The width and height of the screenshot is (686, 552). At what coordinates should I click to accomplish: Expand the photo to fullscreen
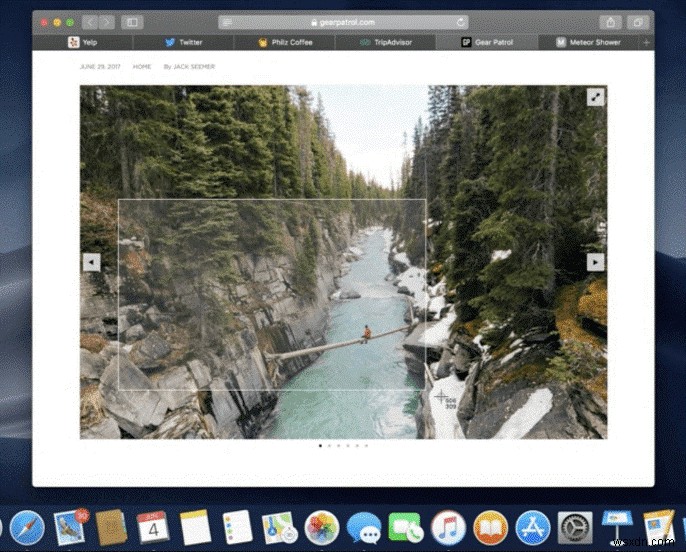pyautogui.click(x=595, y=97)
